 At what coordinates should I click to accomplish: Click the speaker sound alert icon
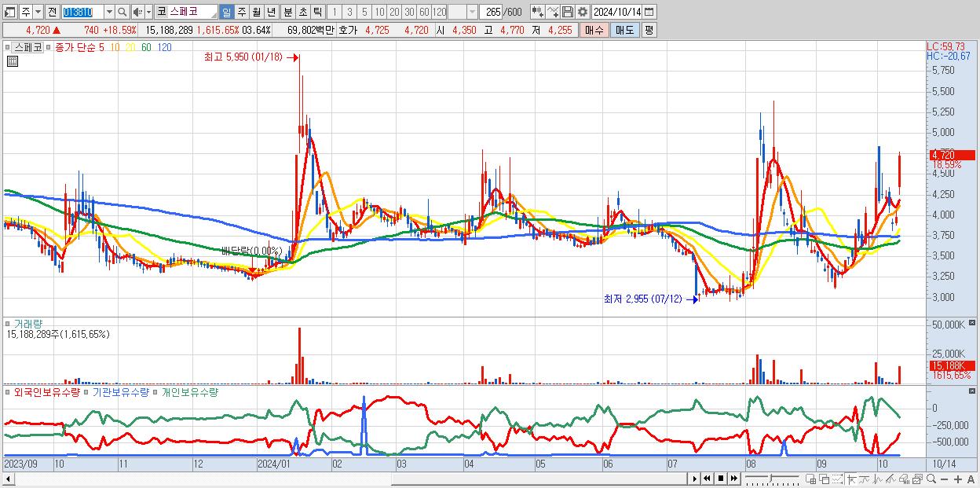tap(137, 12)
